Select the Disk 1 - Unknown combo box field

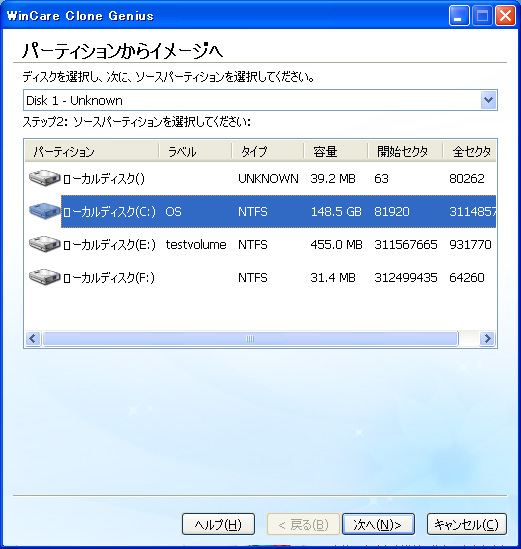[260, 100]
